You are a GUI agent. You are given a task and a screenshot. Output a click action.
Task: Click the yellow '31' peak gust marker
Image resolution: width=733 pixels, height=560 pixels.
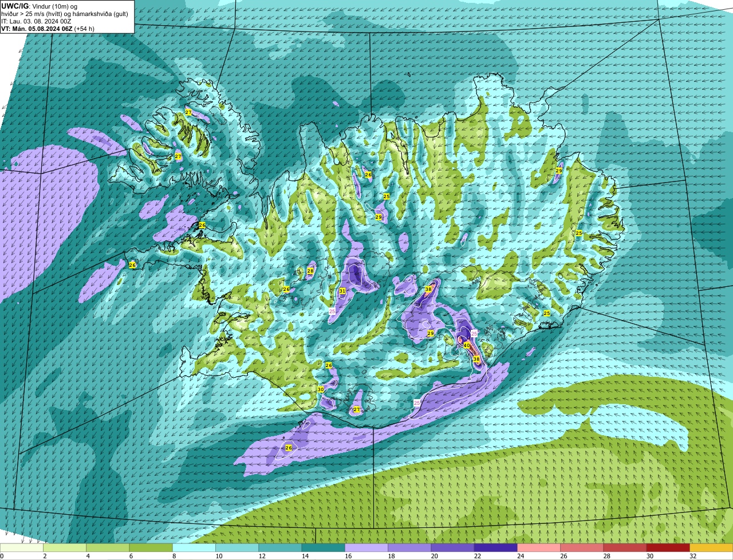click(x=342, y=291)
